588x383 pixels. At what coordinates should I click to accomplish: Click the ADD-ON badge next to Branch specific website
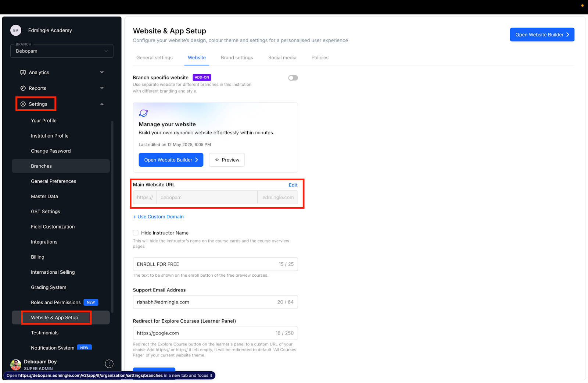(202, 78)
